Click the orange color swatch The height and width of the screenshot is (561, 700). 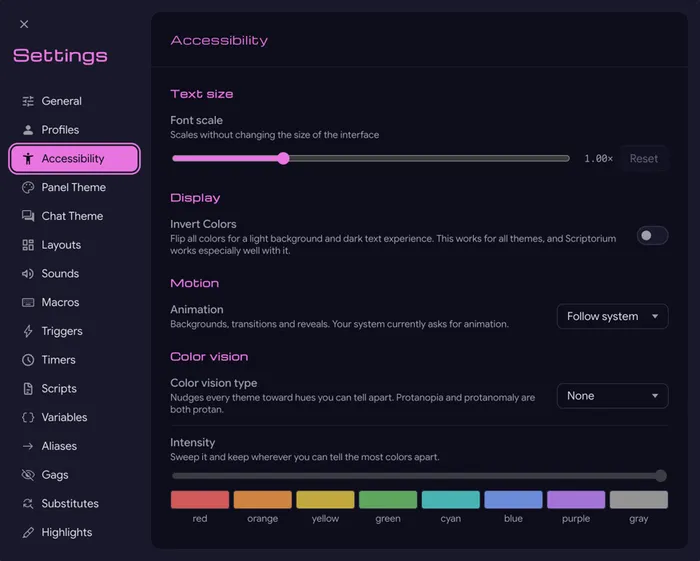(262, 500)
